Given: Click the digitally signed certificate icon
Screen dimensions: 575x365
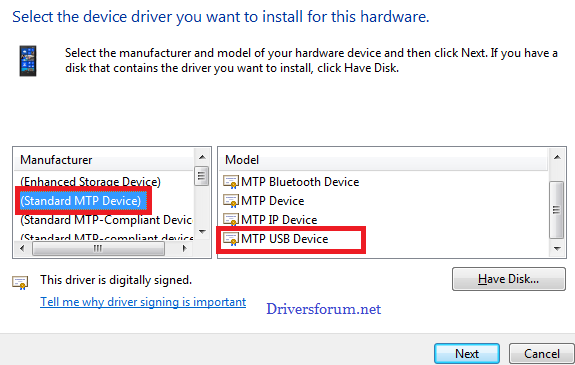Looking at the screenshot, I should click(x=20, y=282).
